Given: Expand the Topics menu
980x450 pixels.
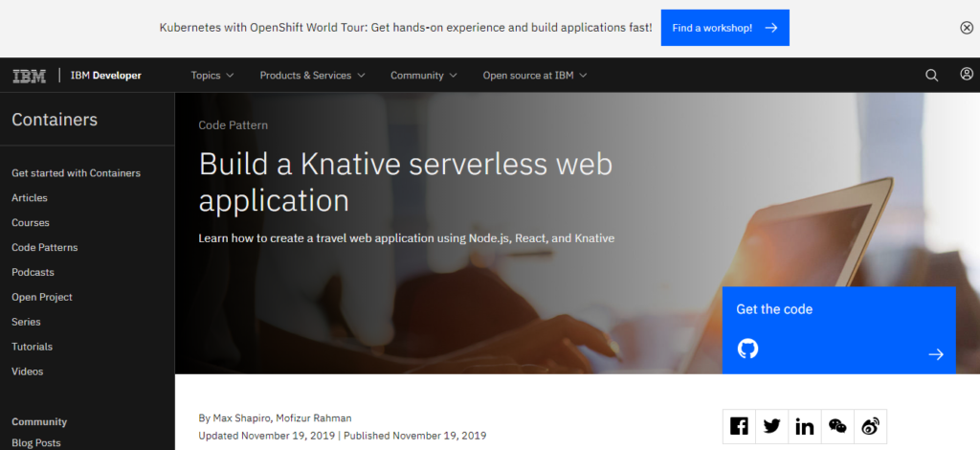Looking at the screenshot, I should tap(212, 76).
